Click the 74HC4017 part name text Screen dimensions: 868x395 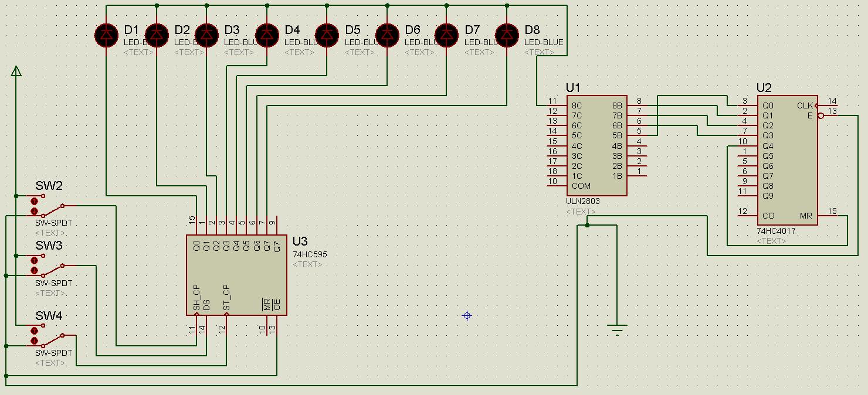click(x=776, y=231)
